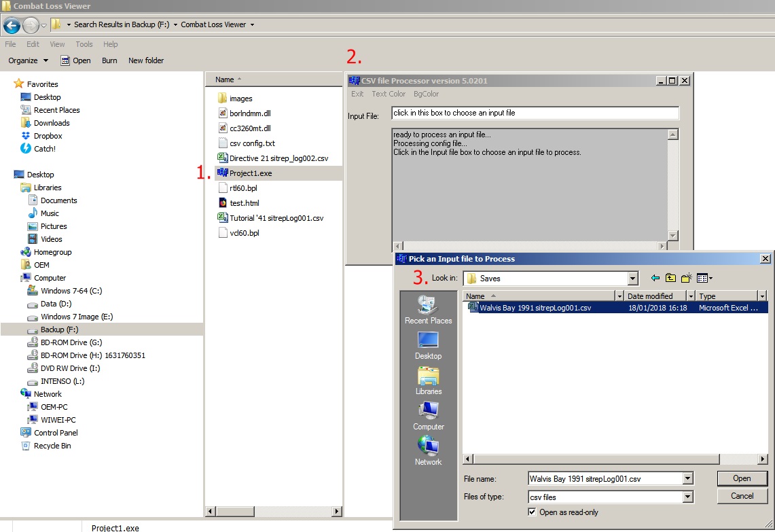Click the Input File text box
775x532 pixels.
click(535, 113)
